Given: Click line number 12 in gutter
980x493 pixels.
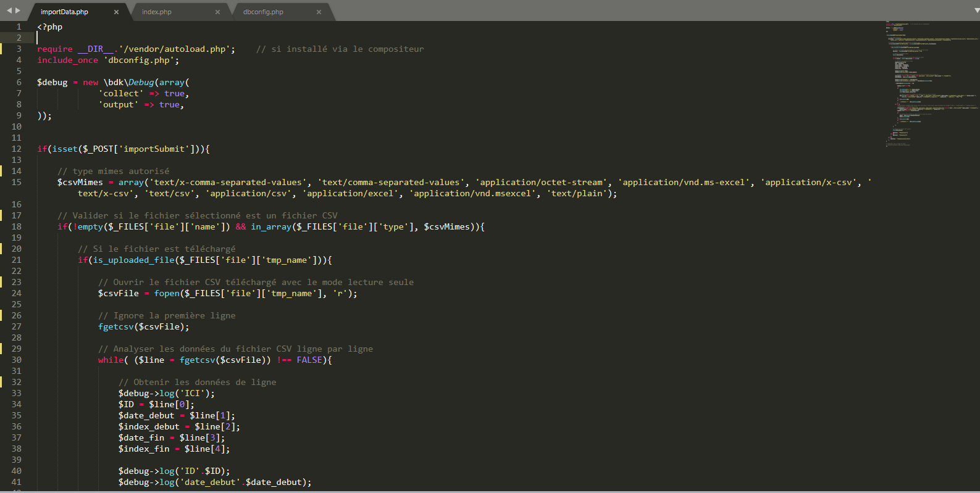Looking at the screenshot, I should coord(16,149).
